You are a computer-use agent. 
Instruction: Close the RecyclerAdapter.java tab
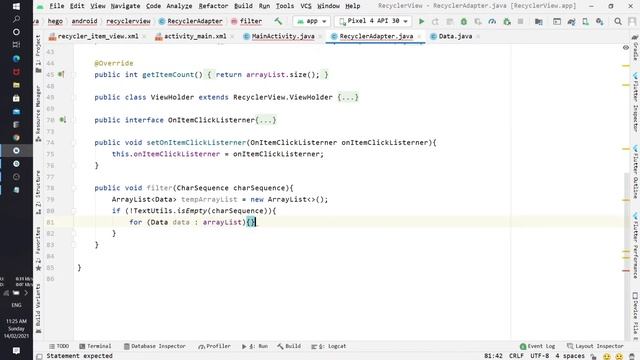[419, 37]
